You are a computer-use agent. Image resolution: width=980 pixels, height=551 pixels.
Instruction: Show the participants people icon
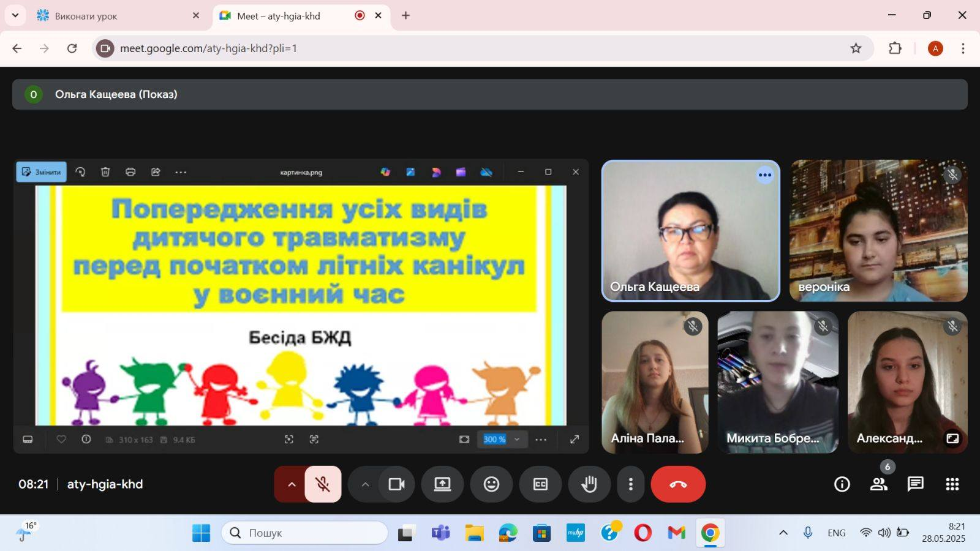[879, 484]
